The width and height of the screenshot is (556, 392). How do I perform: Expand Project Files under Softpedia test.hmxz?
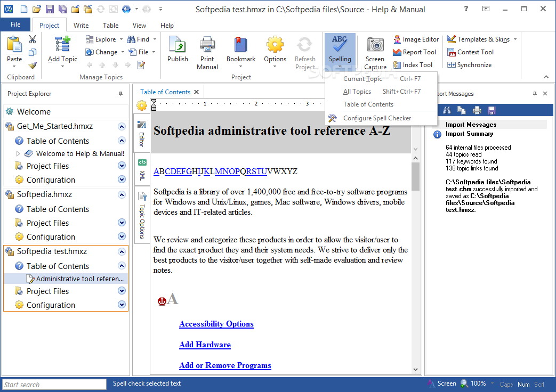[122, 291]
